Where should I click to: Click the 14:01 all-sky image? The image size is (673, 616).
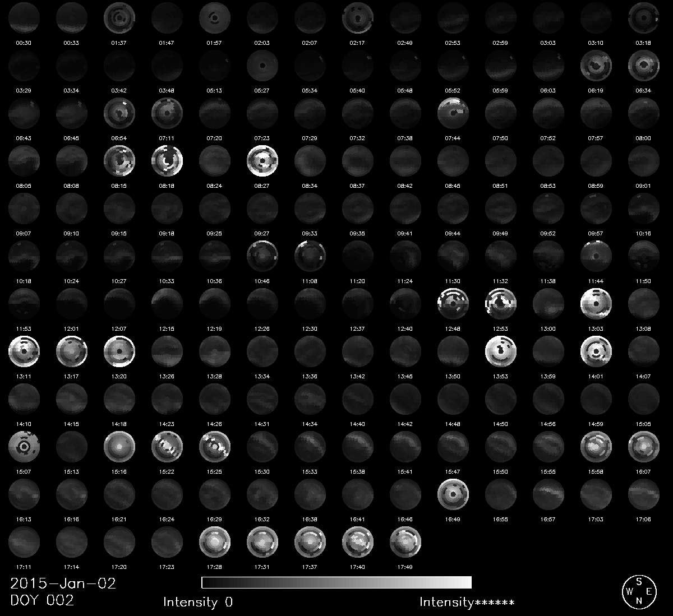[x=596, y=351]
